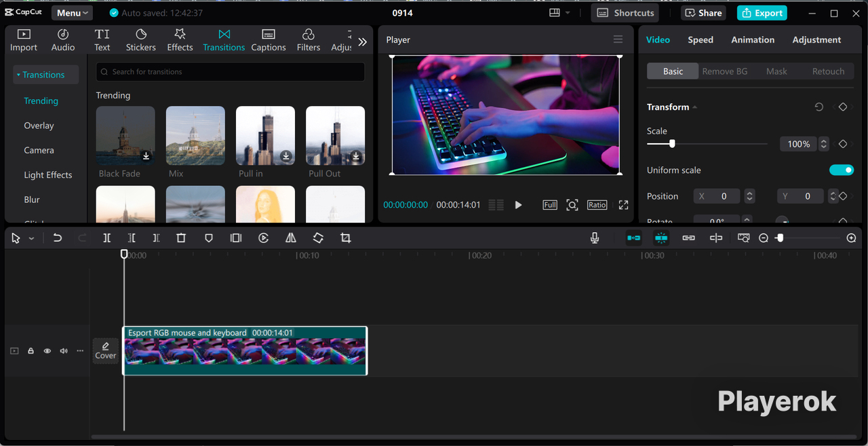Click the Position Y stepper arrows
The width and height of the screenshot is (868, 446).
pos(833,196)
